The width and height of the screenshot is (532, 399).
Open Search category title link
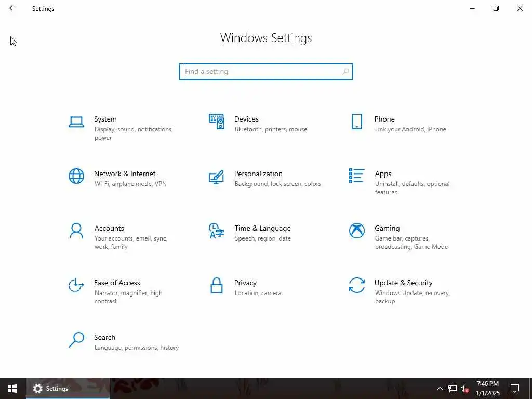[x=104, y=337]
